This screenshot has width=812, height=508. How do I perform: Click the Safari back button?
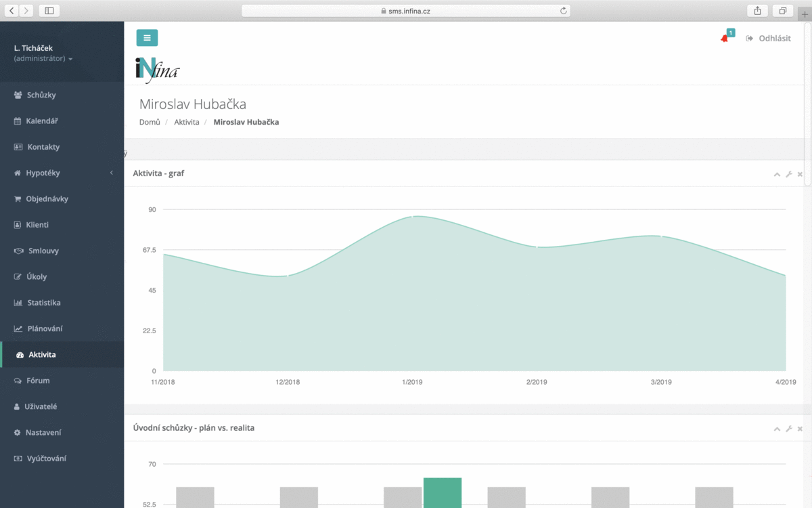(x=12, y=11)
